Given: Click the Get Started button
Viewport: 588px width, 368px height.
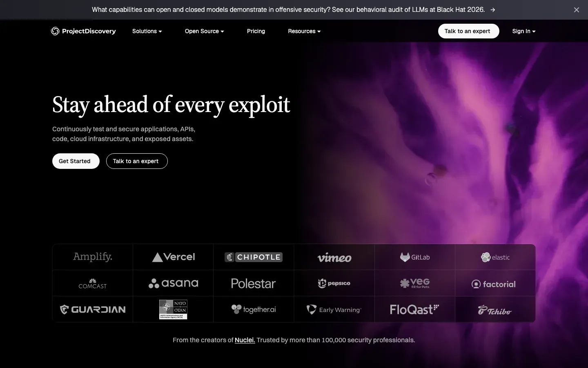Looking at the screenshot, I should point(76,161).
